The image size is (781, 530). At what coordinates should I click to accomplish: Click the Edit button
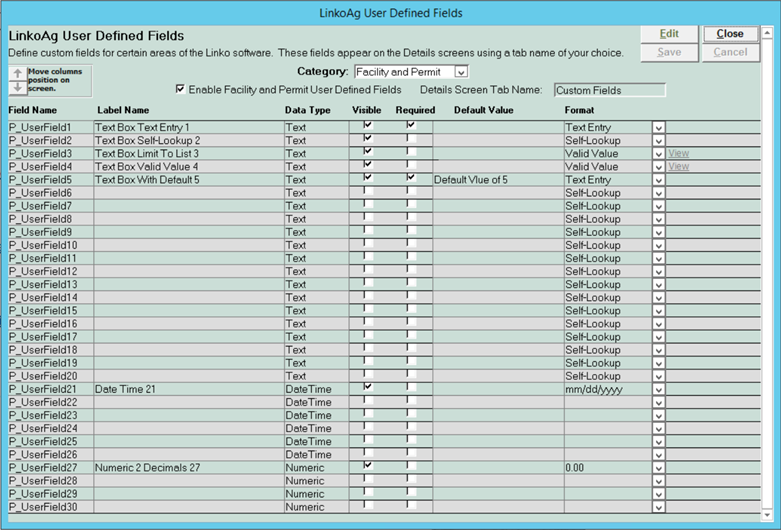click(669, 34)
